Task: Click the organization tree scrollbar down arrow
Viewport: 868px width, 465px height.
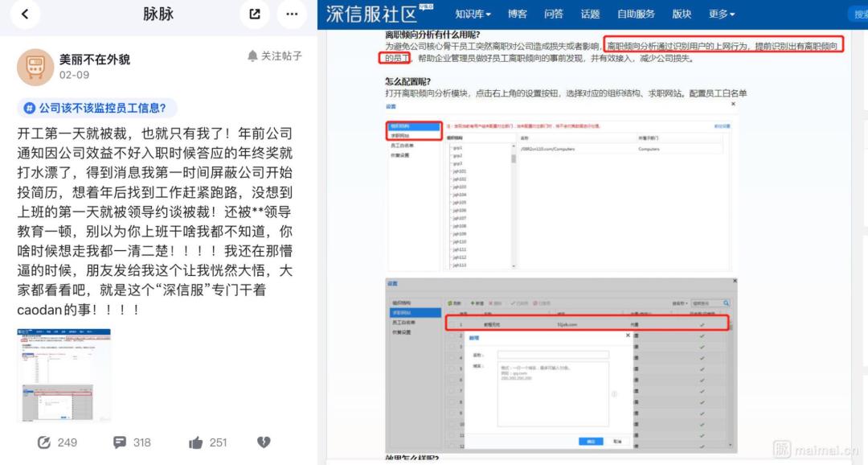Action: point(514,266)
